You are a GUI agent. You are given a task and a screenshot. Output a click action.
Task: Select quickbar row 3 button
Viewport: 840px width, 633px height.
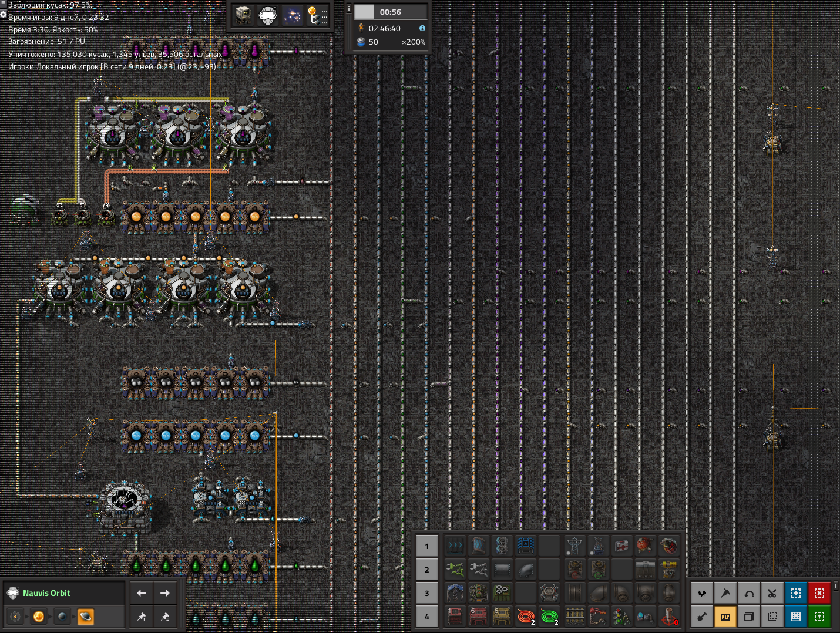pos(427,593)
